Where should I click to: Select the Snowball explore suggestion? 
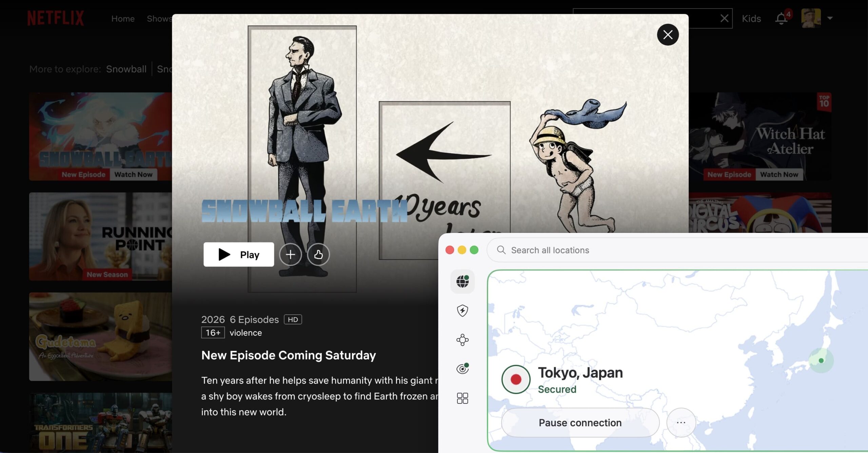126,69
